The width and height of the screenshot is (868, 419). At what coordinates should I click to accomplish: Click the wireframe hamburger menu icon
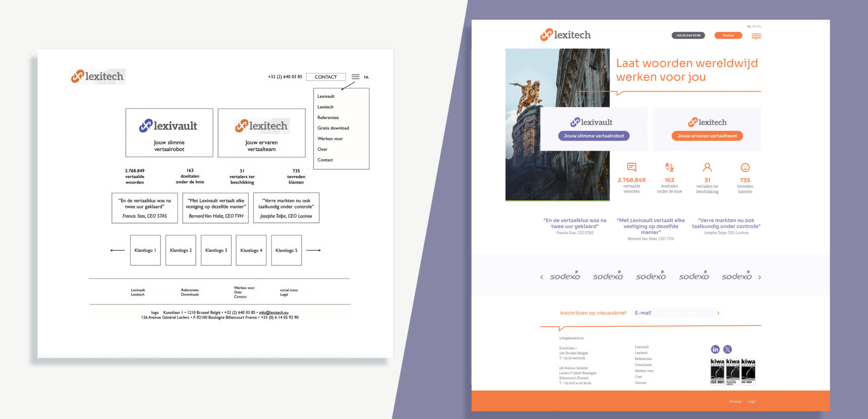pyautogui.click(x=355, y=77)
